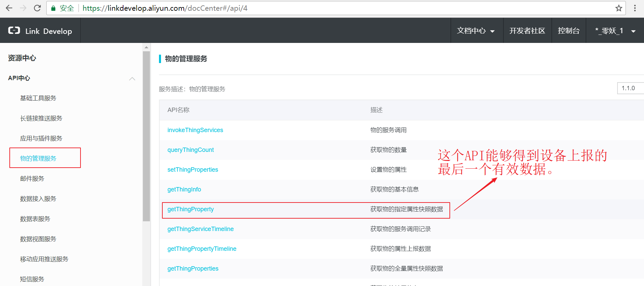Screen dimensions: 644x286
Task: Select 邮件服务 in the sidebar
Action: [x=32, y=179]
